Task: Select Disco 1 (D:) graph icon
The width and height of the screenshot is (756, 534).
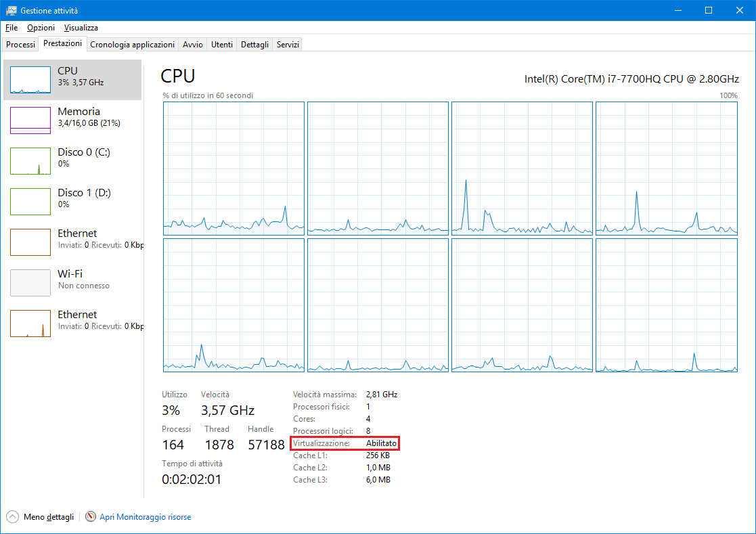Action: tap(30, 202)
